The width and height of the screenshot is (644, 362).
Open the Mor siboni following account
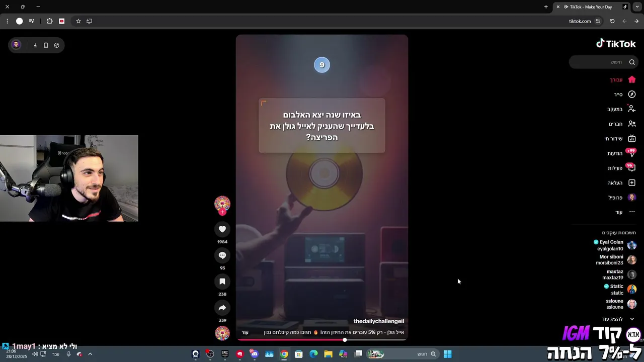point(616,259)
